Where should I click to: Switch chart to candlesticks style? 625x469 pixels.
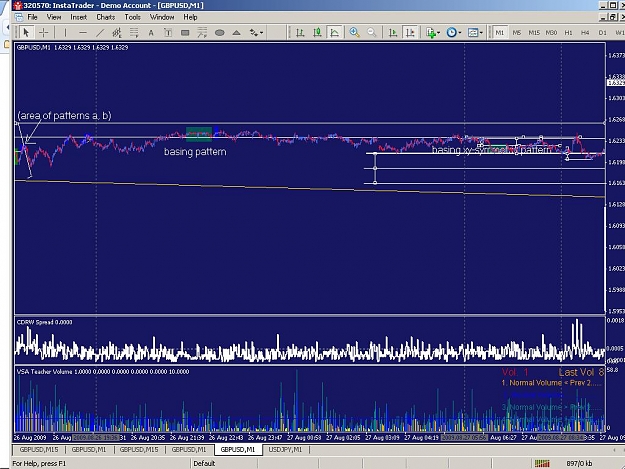(x=317, y=33)
